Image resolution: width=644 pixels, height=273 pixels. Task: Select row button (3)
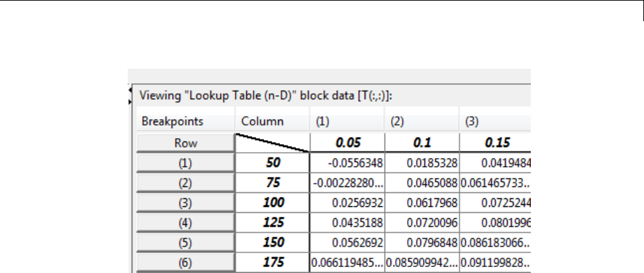pyautogui.click(x=185, y=201)
